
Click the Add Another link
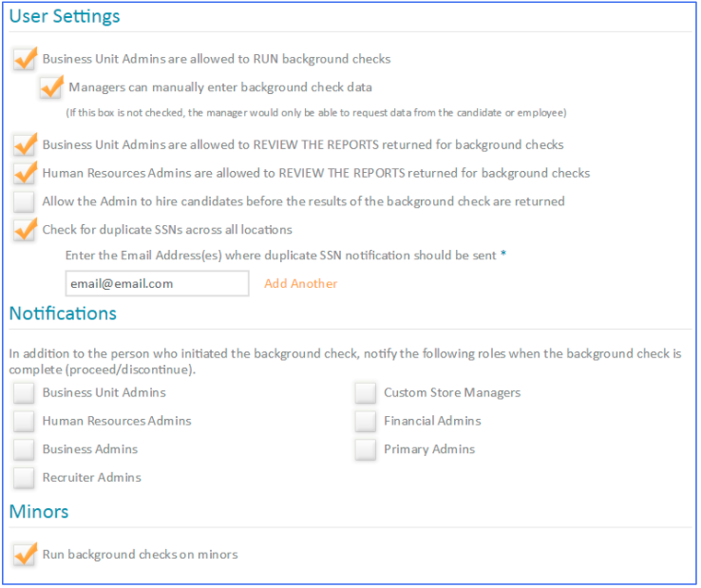pyautogui.click(x=301, y=284)
